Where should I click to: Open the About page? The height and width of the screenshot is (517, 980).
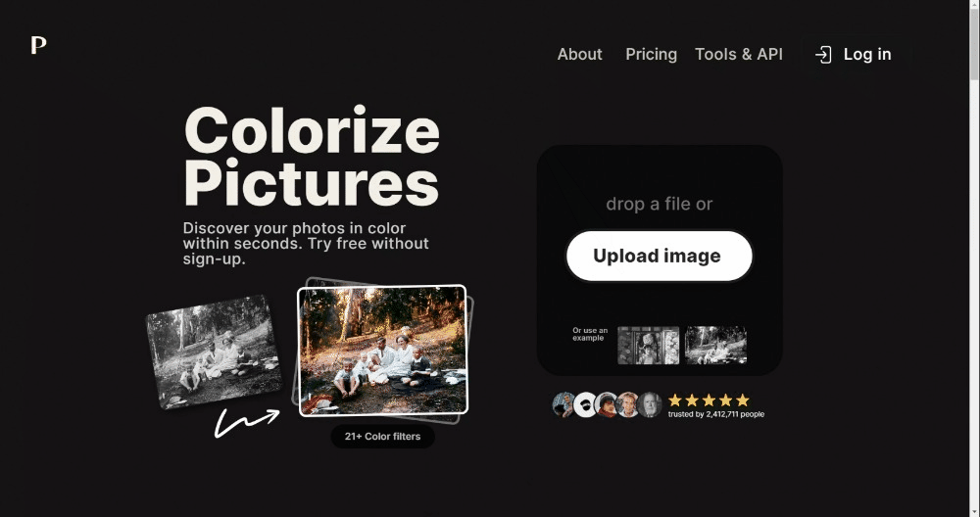point(579,54)
